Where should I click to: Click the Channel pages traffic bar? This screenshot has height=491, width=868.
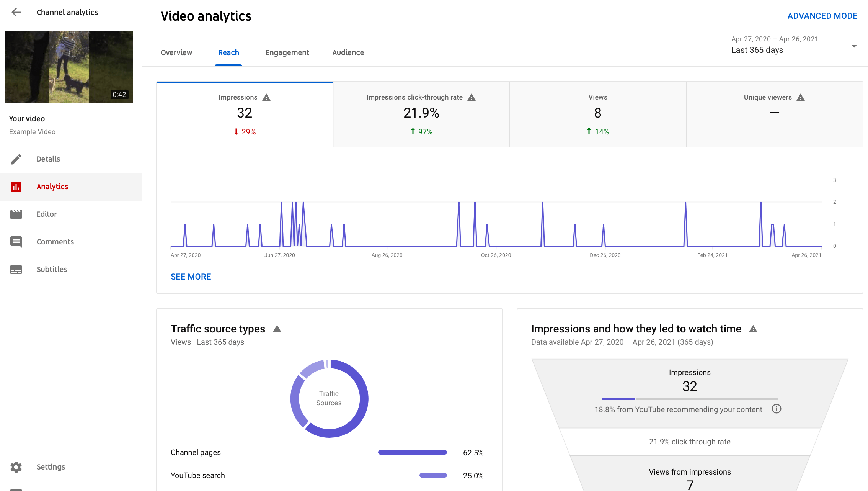click(x=412, y=452)
